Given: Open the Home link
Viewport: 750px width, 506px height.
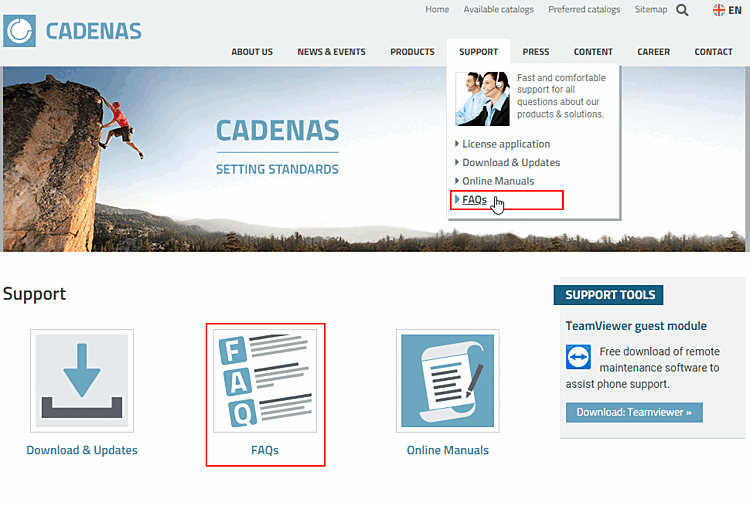Looking at the screenshot, I should click(x=437, y=10).
